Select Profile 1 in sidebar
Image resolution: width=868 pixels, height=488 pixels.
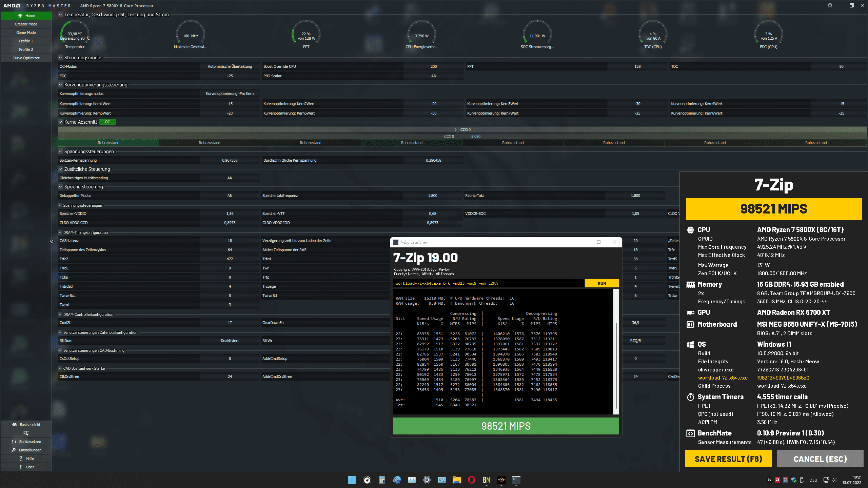26,41
